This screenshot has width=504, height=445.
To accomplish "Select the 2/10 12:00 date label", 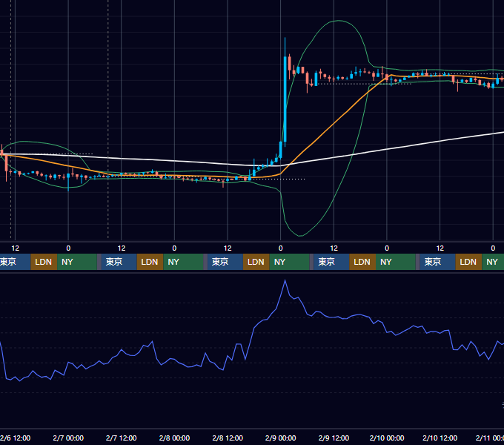I will [440, 438].
